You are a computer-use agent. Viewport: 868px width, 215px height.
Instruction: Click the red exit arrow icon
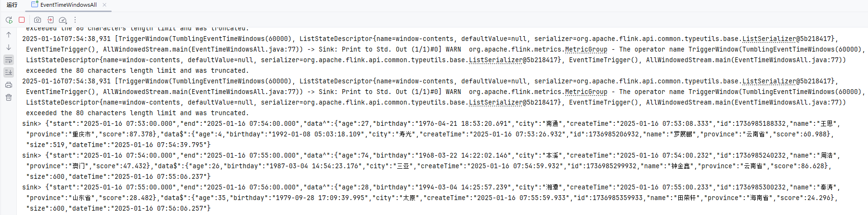pos(50,20)
